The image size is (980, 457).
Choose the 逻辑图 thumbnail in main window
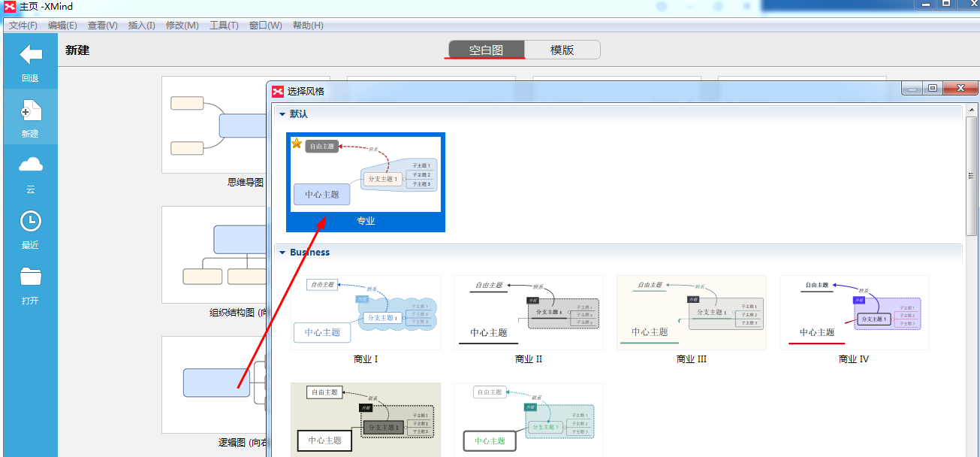tap(214, 385)
